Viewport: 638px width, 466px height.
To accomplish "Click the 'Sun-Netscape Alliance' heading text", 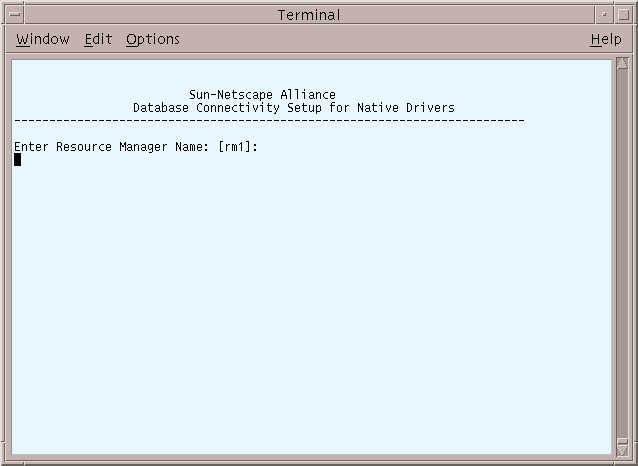I will [262, 95].
